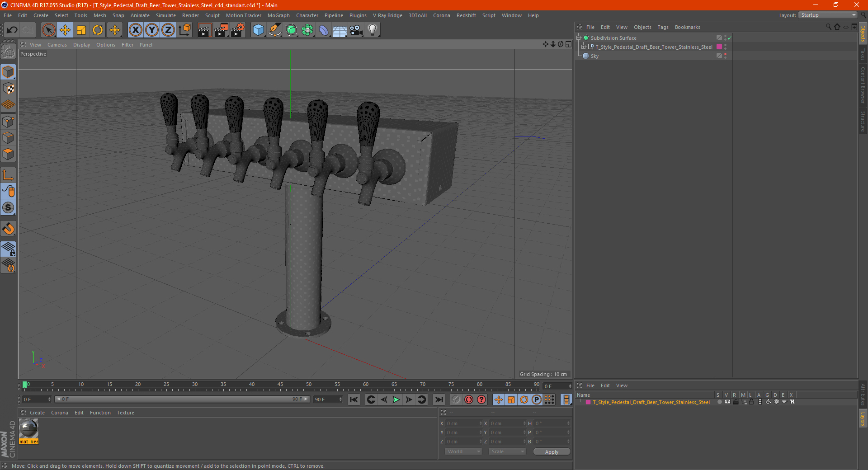Screen dimensions: 868x470
Task: Click Subdivision Surface layer swatch
Action: point(719,38)
